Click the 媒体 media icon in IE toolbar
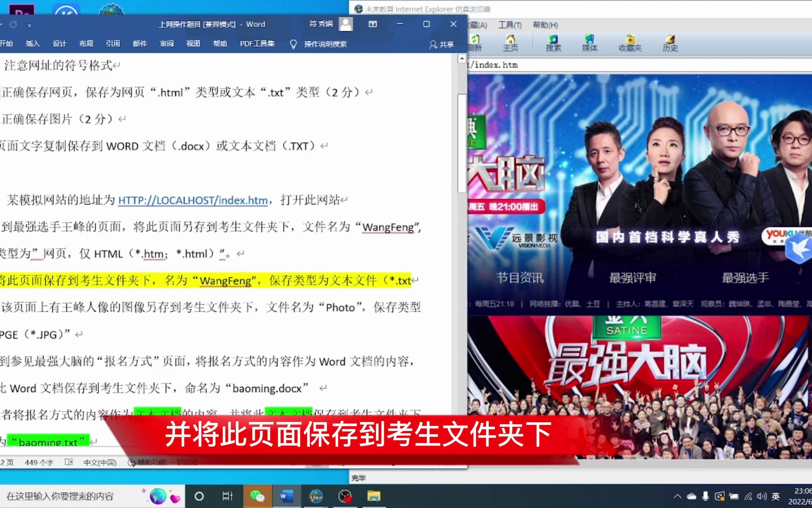The height and width of the screenshot is (508, 812). [590, 43]
